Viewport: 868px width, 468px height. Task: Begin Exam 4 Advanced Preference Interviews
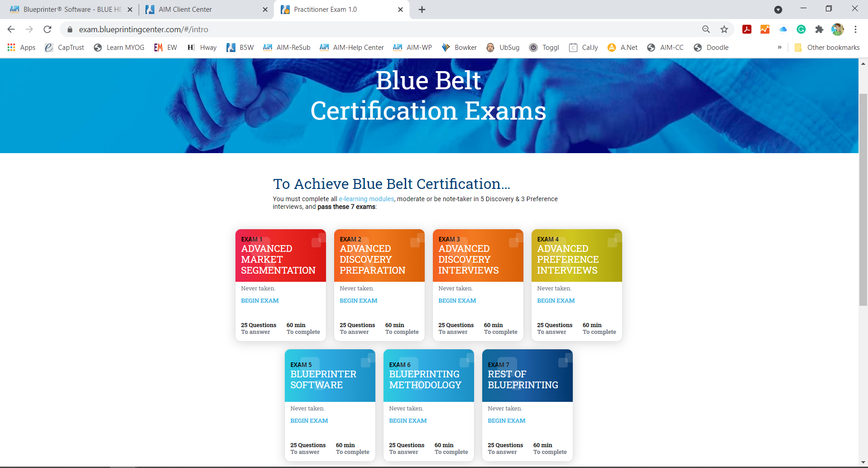click(556, 301)
